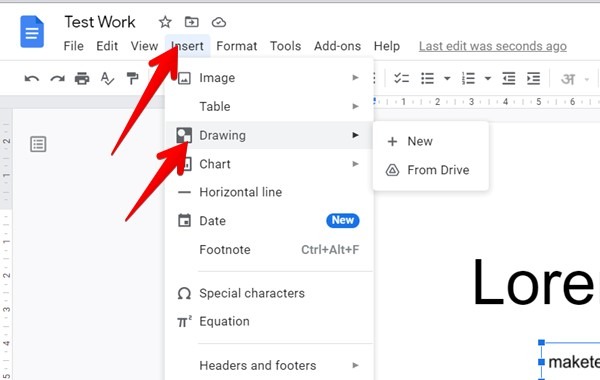Choose the Chart menu entry
This screenshot has height=380, width=600.
pyautogui.click(x=269, y=164)
